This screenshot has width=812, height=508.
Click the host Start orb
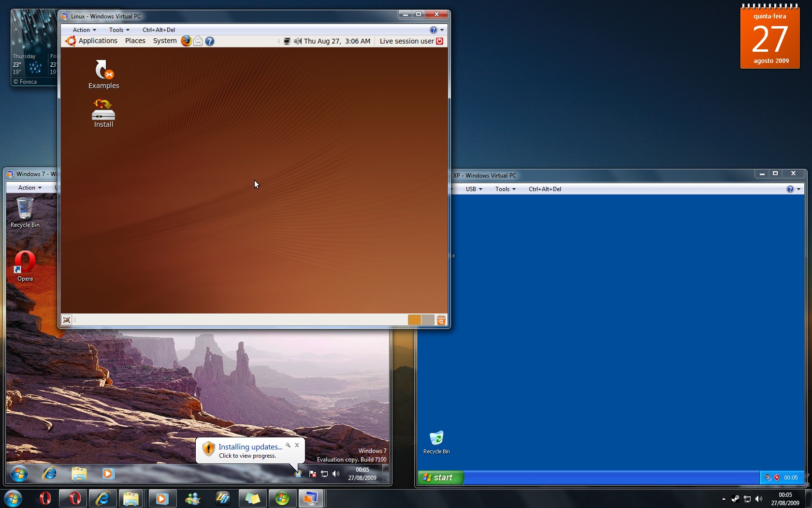click(13, 498)
